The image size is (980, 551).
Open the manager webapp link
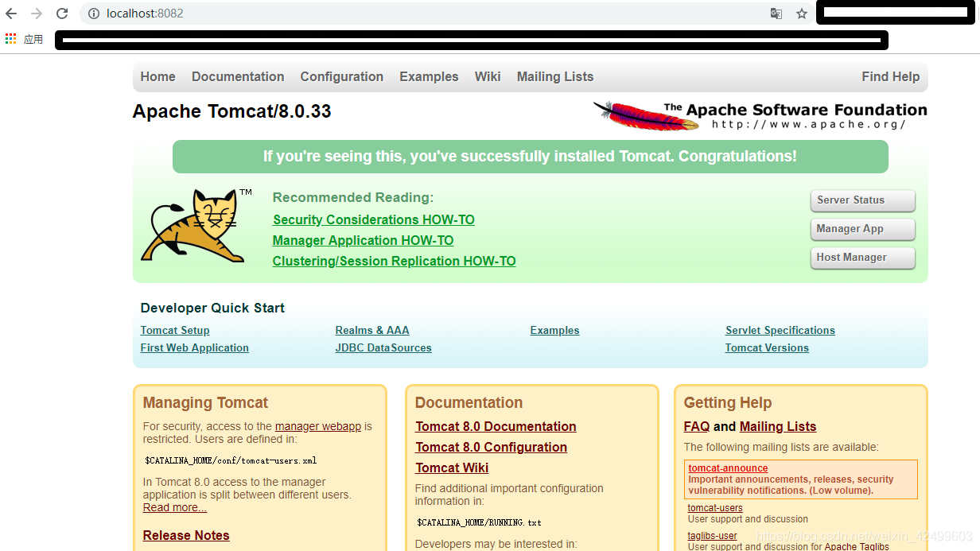tap(318, 426)
